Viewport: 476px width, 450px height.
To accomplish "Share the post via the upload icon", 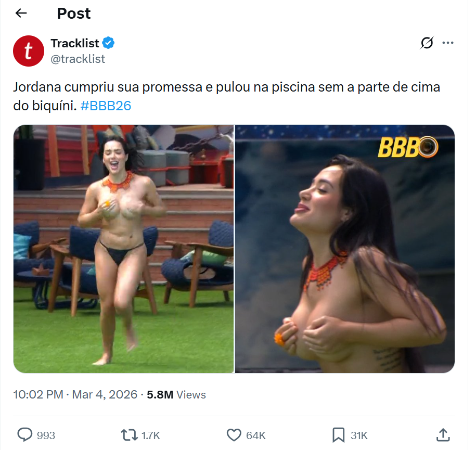I will pos(443,435).
